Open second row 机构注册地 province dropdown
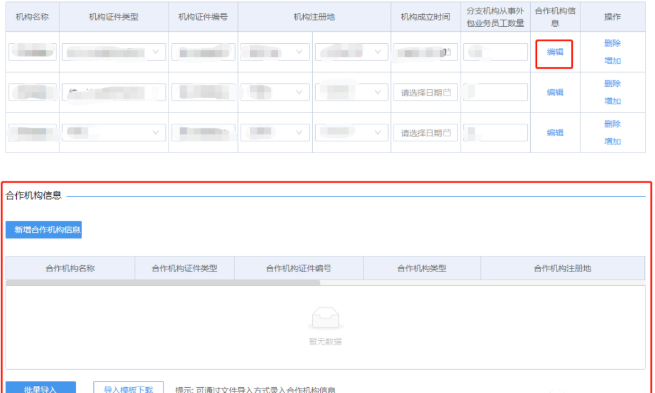 click(x=275, y=92)
